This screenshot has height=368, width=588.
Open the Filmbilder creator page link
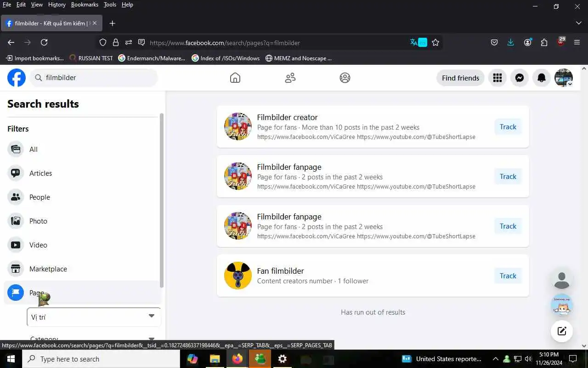click(287, 117)
